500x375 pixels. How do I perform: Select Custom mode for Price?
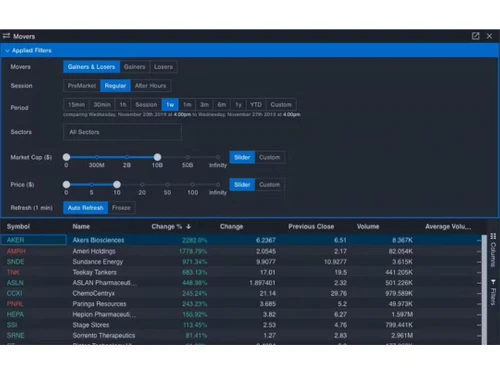[270, 185]
